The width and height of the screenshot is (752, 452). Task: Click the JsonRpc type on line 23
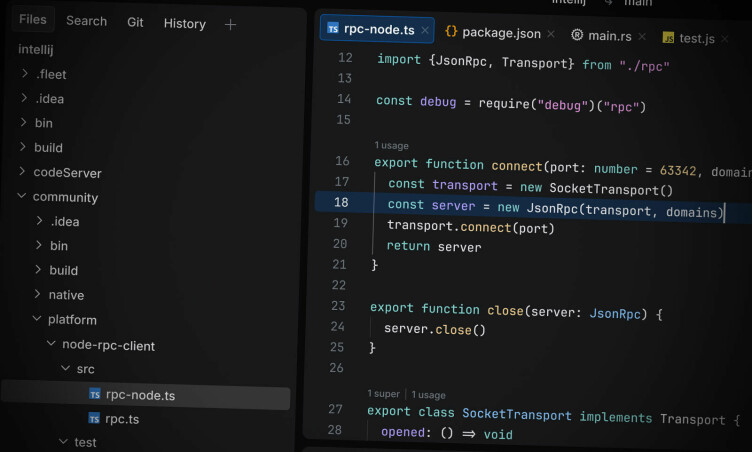pyautogui.click(x=615, y=314)
